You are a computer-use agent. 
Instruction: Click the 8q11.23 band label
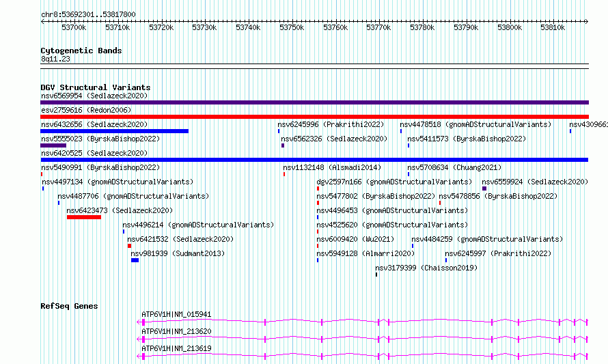pyautogui.click(x=55, y=59)
